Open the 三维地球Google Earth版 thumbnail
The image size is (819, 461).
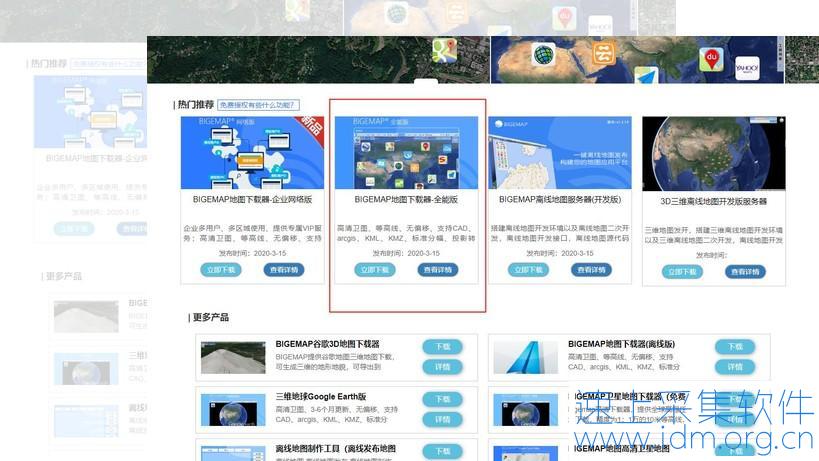tap(233, 410)
